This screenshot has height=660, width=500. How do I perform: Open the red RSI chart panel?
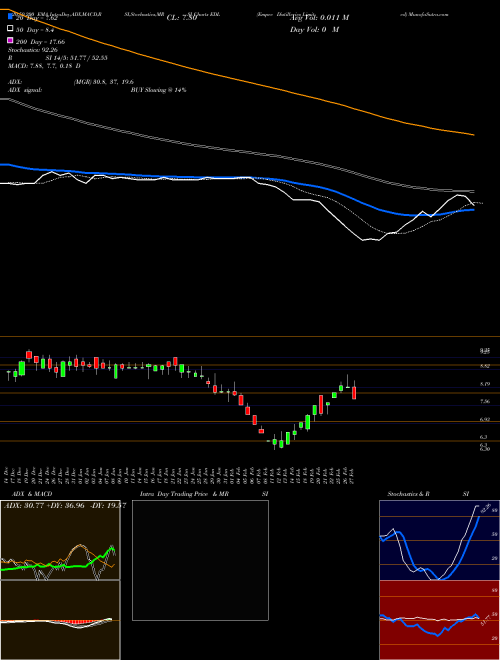pyautogui.click(x=439, y=620)
